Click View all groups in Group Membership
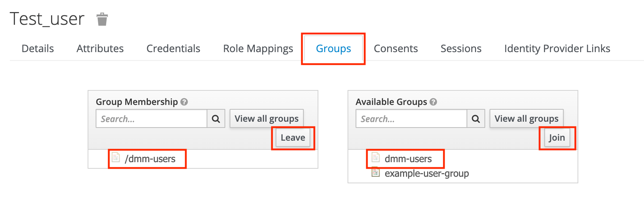 point(267,119)
